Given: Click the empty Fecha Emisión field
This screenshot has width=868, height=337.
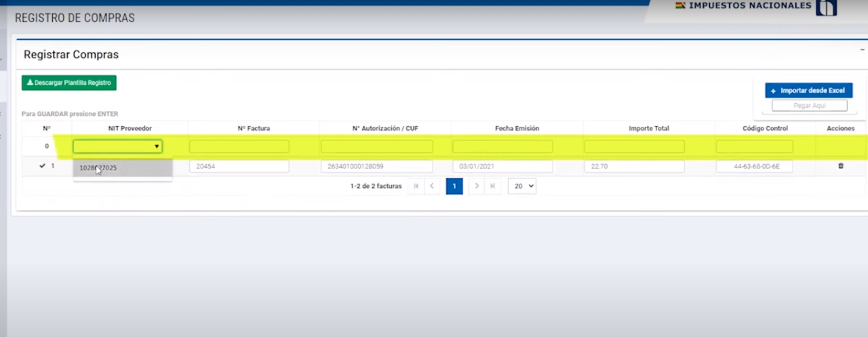Looking at the screenshot, I should [x=502, y=146].
